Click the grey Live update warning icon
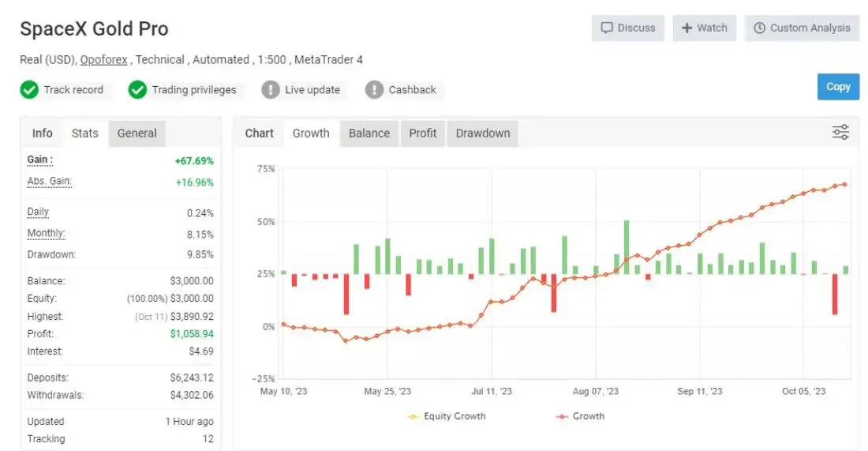868x451 pixels. click(271, 90)
